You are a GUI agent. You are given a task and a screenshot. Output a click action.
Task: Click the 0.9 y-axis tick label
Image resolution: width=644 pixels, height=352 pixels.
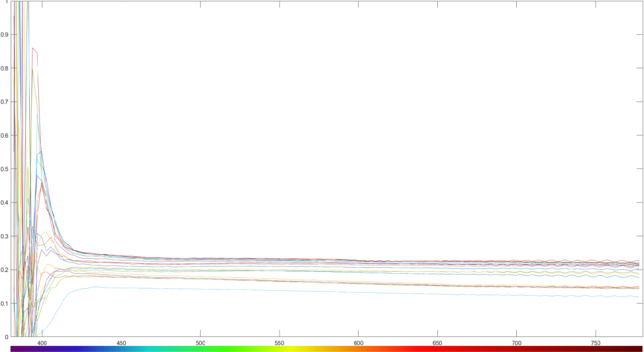[x=5, y=35]
